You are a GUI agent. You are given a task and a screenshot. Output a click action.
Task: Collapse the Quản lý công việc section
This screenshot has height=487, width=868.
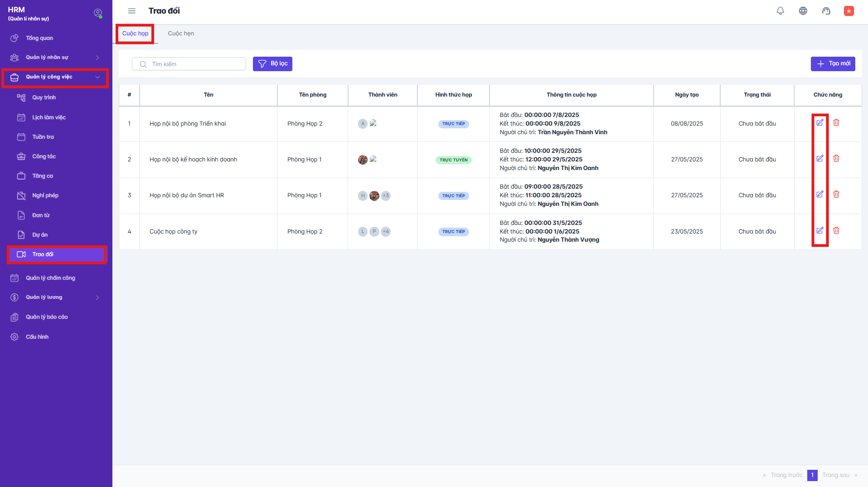click(97, 77)
